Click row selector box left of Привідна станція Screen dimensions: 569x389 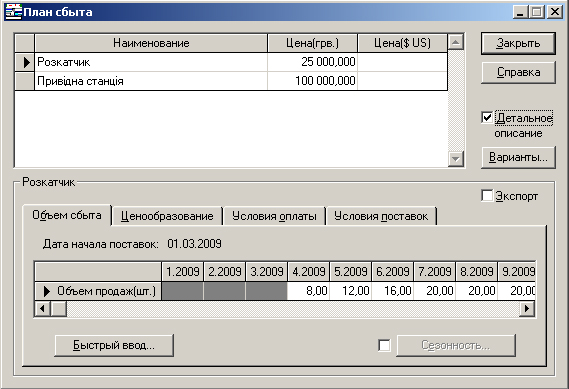pos(25,81)
